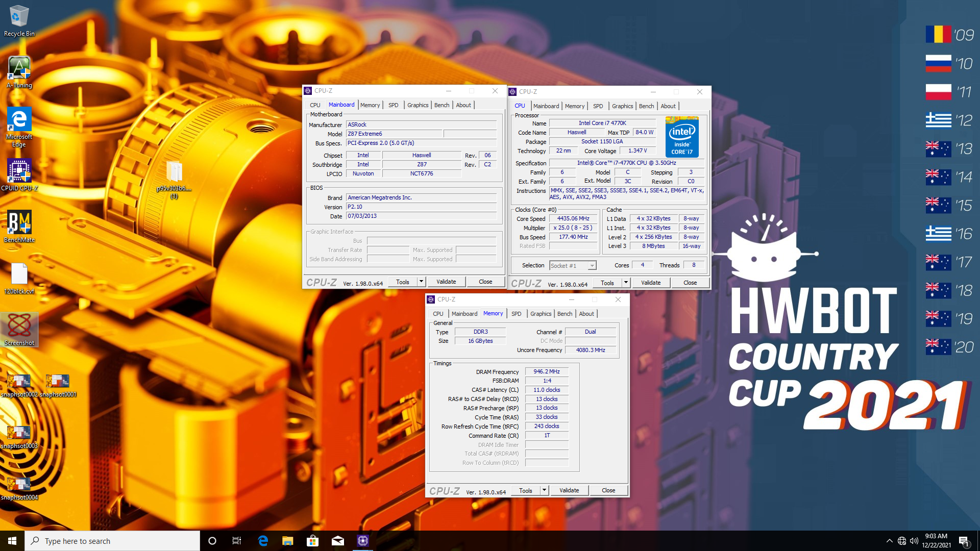Open Bench tab in Mainboard window
This screenshot has width=980, height=551.
coord(442,105)
